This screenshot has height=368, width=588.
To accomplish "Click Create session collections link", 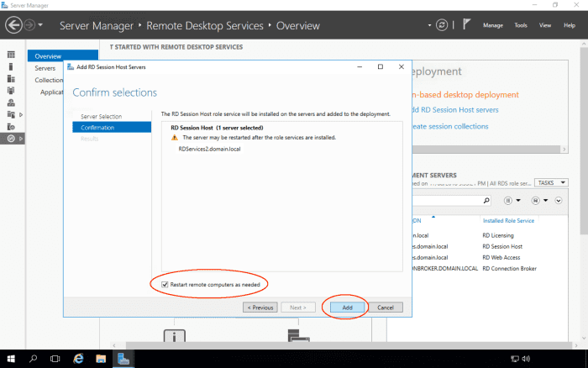I will pos(450,126).
